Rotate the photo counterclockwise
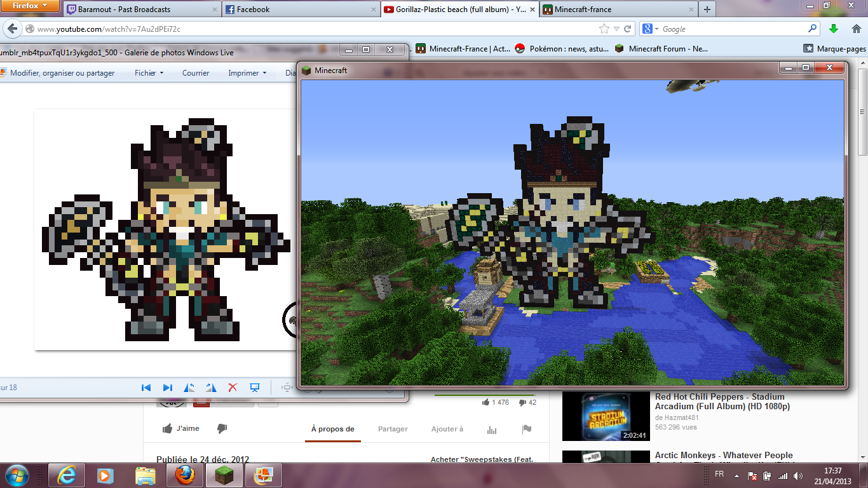The height and width of the screenshot is (488, 868). (189, 388)
